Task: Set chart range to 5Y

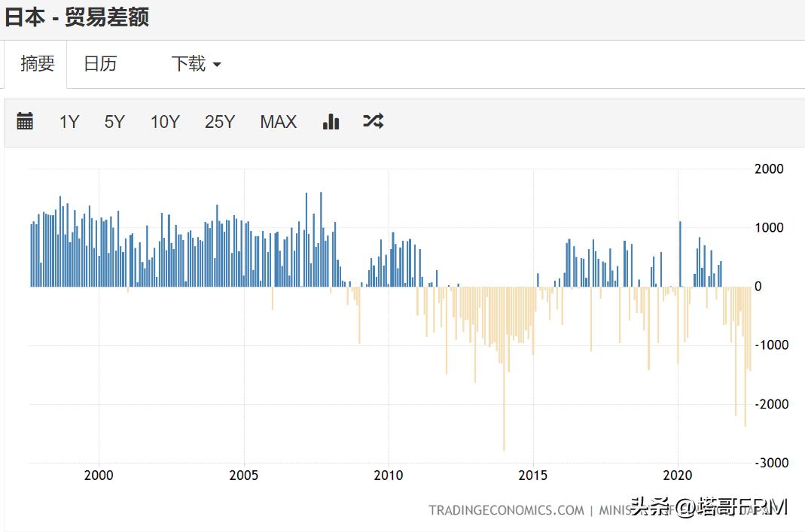Action: [114, 122]
